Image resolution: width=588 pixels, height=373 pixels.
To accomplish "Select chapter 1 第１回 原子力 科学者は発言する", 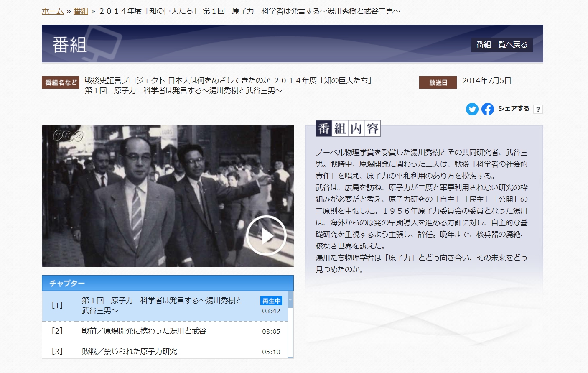I will (x=165, y=306).
